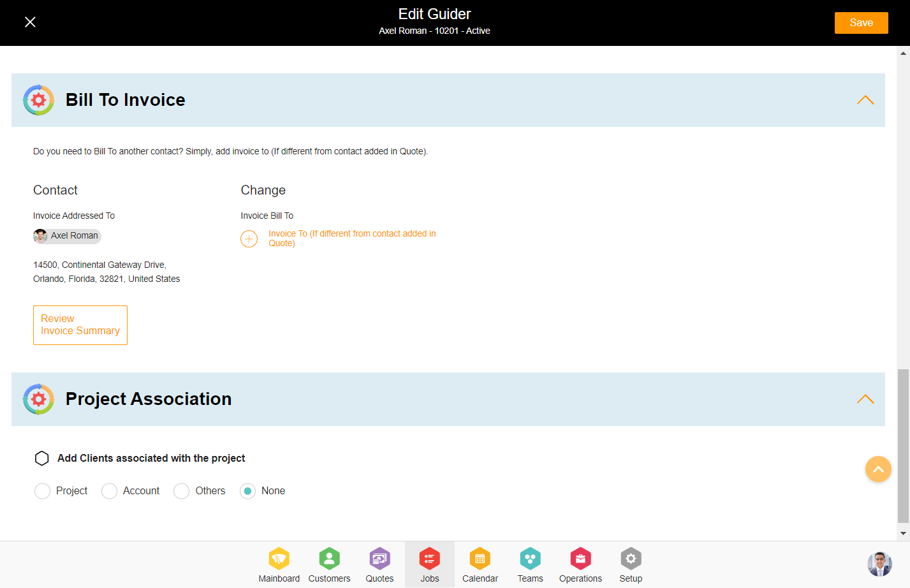The width and height of the screenshot is (910, 588).
Task: Click the orange scroll-to-top button
Action: pos(878,469)
